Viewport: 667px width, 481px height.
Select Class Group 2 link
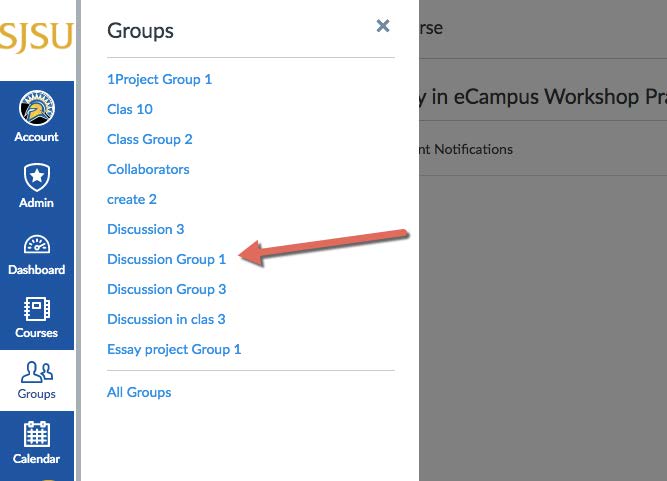[150, 139]
